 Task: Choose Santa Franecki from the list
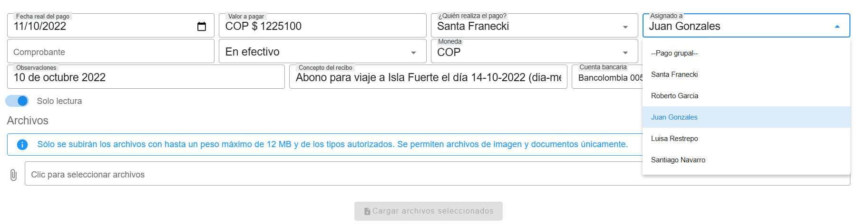[674, 75]
